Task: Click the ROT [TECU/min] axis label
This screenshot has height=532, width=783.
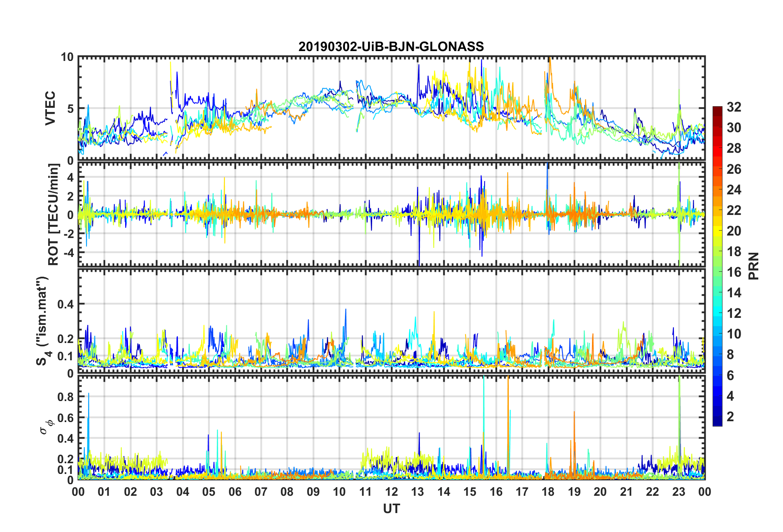Action: point(54,215)
